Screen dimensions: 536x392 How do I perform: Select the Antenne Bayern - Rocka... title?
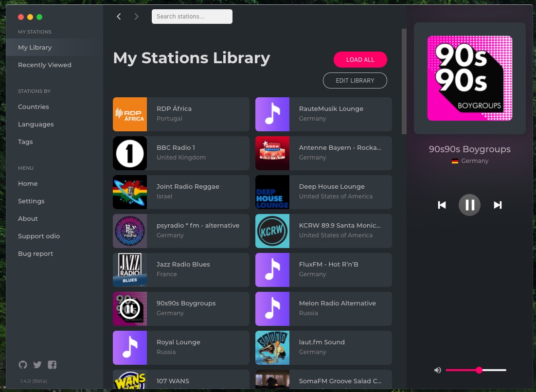tap(340, 148)
